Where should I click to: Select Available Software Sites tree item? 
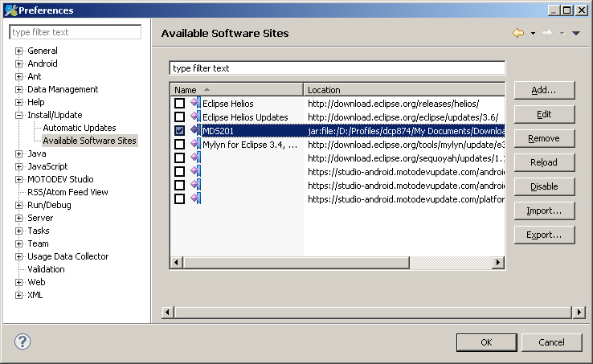pos(90,141)
